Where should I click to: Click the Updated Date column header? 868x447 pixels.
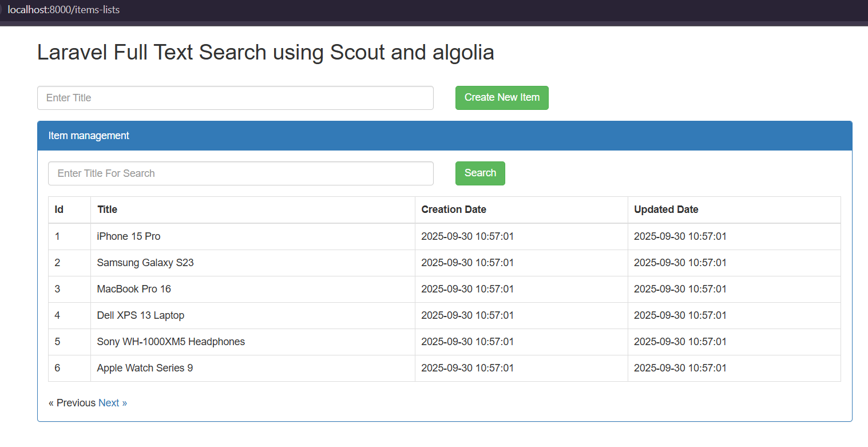665,209
